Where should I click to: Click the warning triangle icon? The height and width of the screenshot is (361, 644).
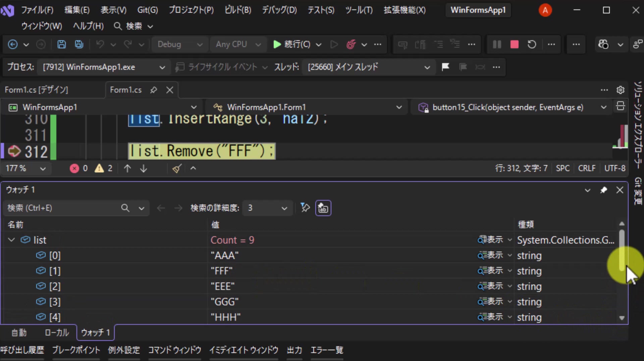99,168
